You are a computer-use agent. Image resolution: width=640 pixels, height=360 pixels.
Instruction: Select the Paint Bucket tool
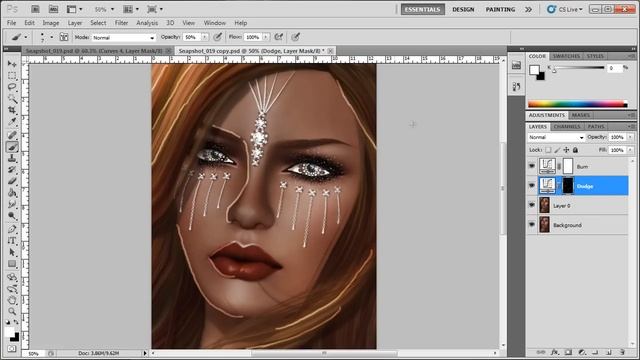click(12, 193)
